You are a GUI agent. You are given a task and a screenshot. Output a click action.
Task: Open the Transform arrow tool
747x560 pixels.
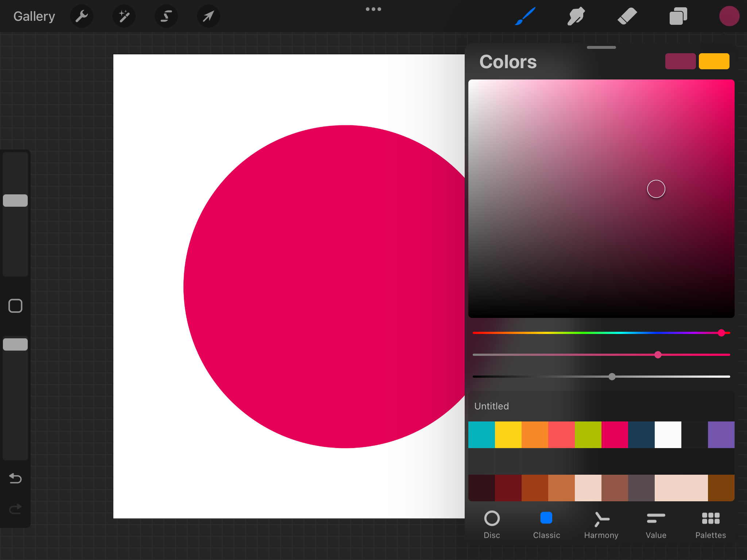point(208,16)
